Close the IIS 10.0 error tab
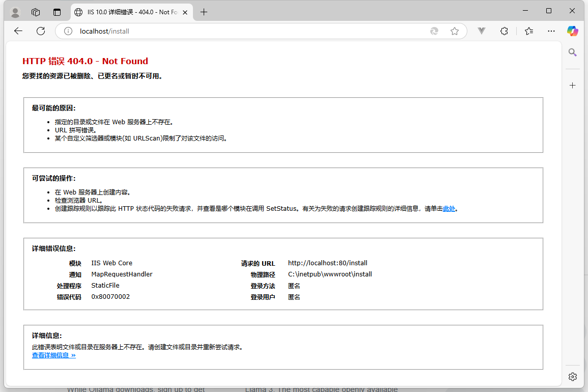Image resolution: width=588 pixels, height=392 pixels. [185, 12]
